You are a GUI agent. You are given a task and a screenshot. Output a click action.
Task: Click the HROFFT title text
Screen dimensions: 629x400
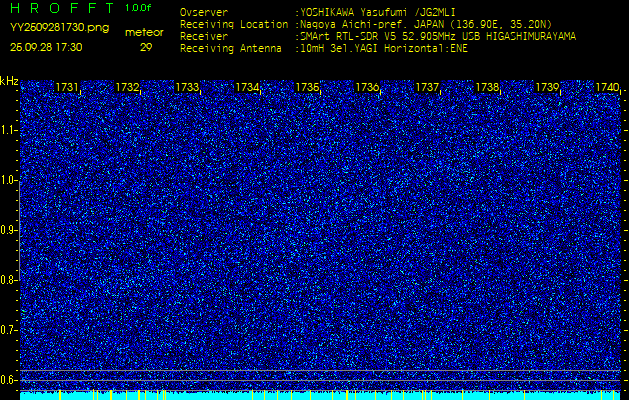point(60,9)
